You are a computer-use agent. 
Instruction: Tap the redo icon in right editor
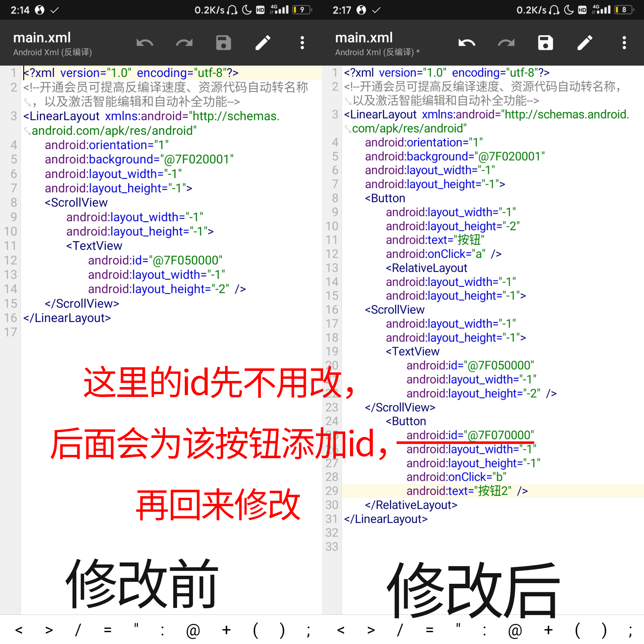point(506,43)
